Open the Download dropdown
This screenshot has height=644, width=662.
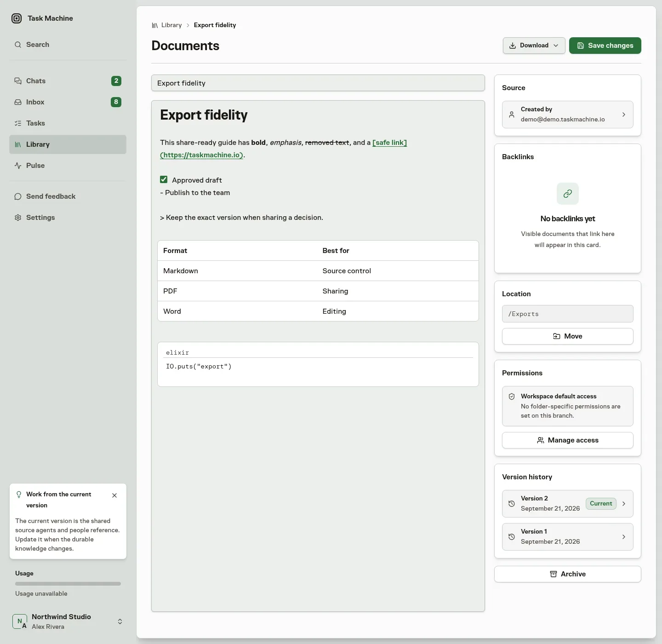click(534, 46)
